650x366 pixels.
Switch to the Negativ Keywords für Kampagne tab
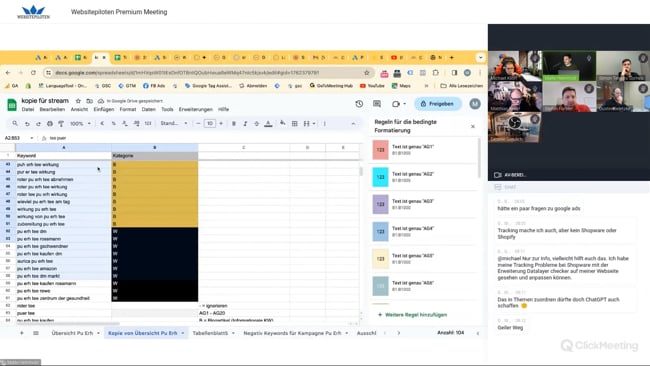pyautogui.click(x=292, y=333)
